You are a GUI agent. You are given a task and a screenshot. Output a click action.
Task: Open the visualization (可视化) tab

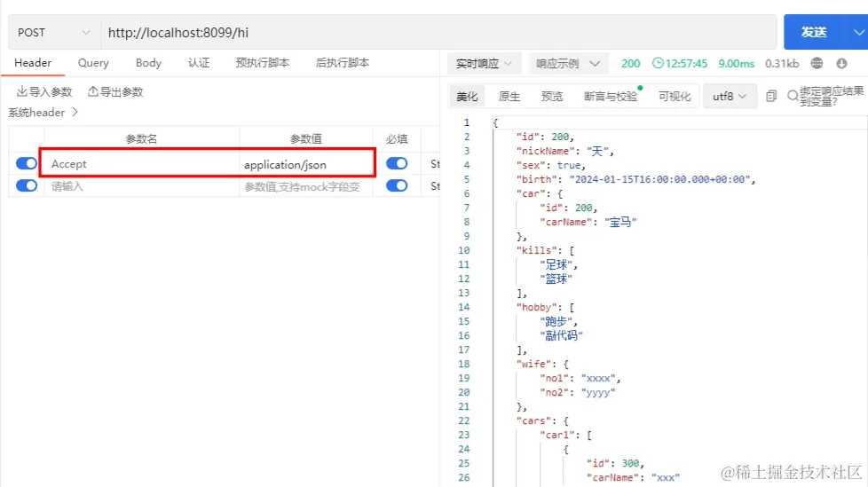click(x=675, y=97)
